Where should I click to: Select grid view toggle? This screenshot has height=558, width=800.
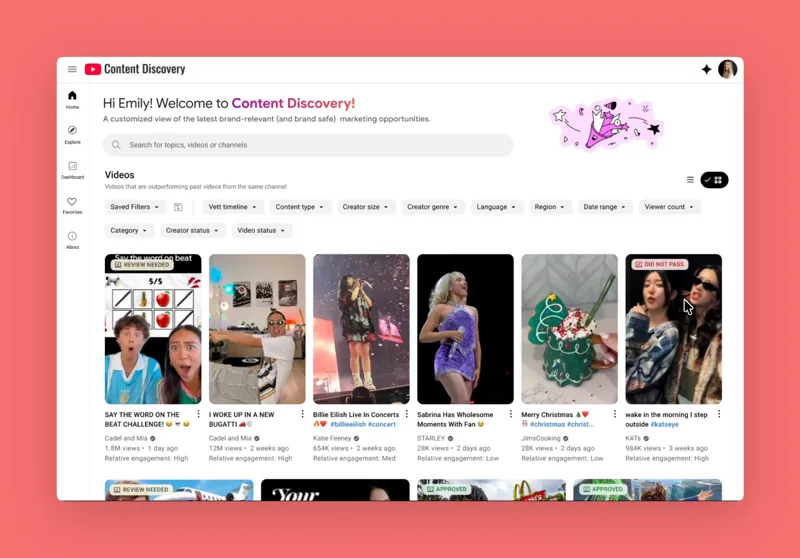pos(714,180)
